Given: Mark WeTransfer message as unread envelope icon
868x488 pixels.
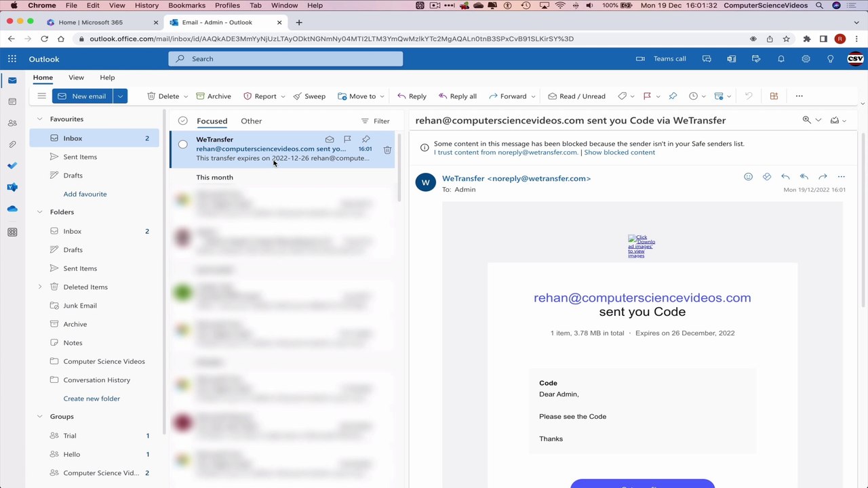Looking at the screenshot, I should (x=330, y=140).
